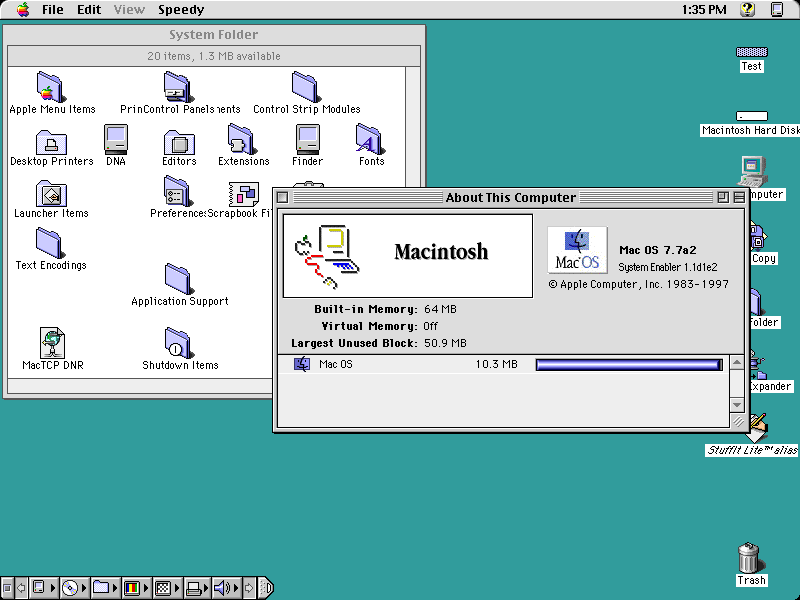Viewport: 800px width, 600px height.
Task: Open the Editors folder
Action: (179, 142)
